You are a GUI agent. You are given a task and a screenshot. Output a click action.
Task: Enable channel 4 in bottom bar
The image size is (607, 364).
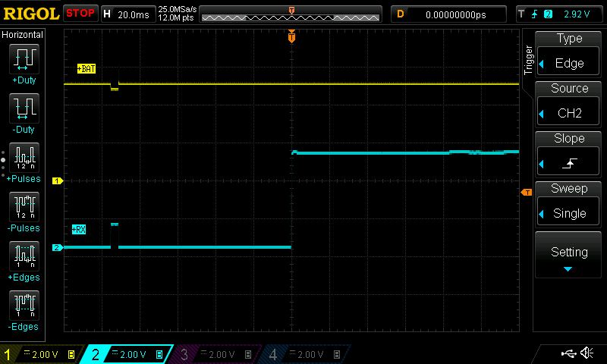tap(303, 354)
